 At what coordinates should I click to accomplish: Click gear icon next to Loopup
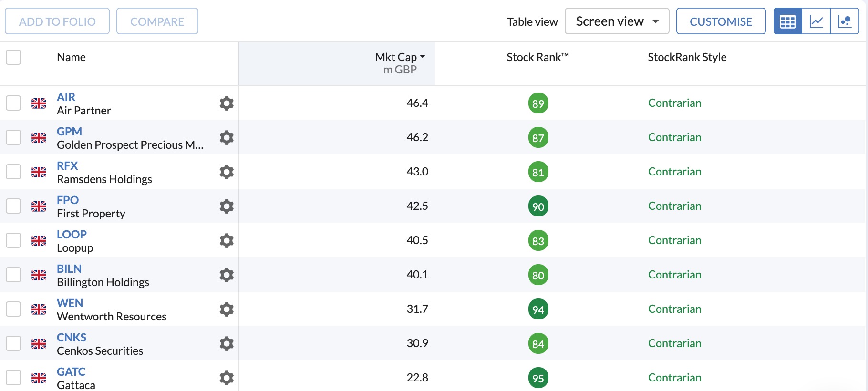coord(227,241)
